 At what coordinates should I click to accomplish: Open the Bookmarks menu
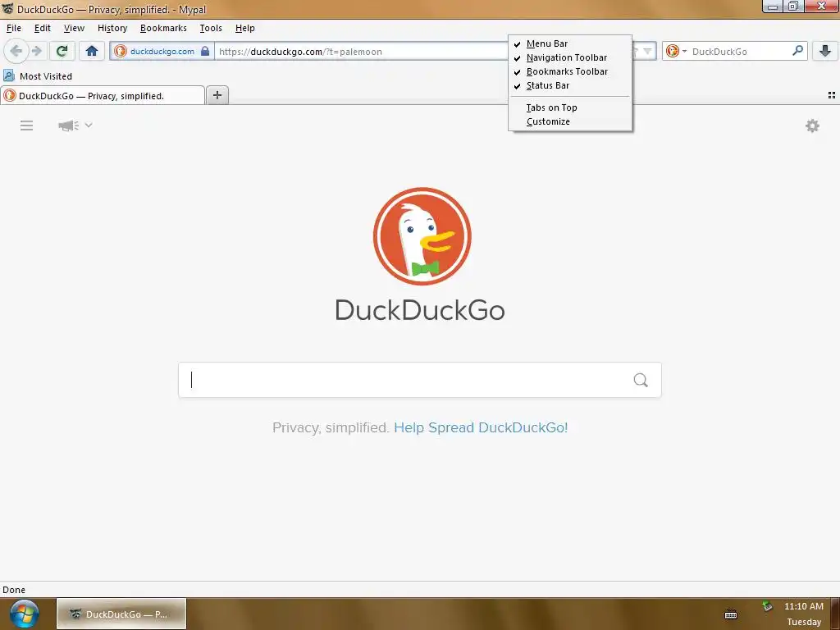tap(163, 28)
